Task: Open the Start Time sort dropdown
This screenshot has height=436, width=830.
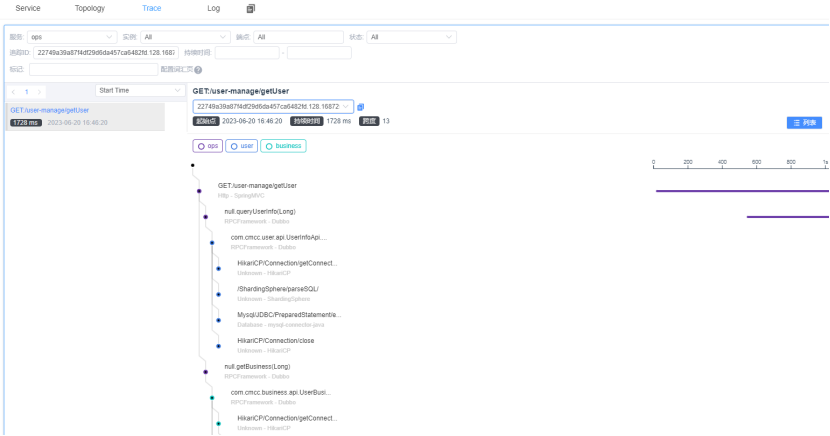Action: (139, 90)
